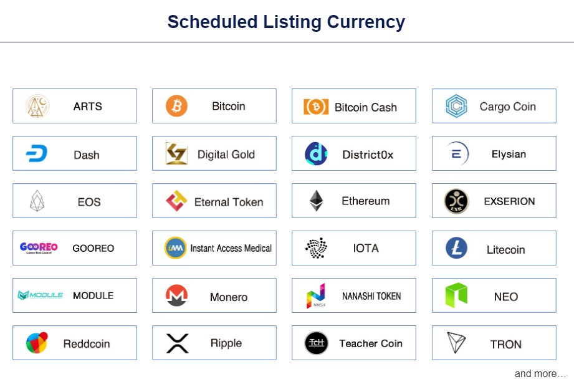This screenshot has height=392, width=574.
Task: Click the Reddcoin colorful circle logo
Action: pyautogui.click(x=37, y=343)
